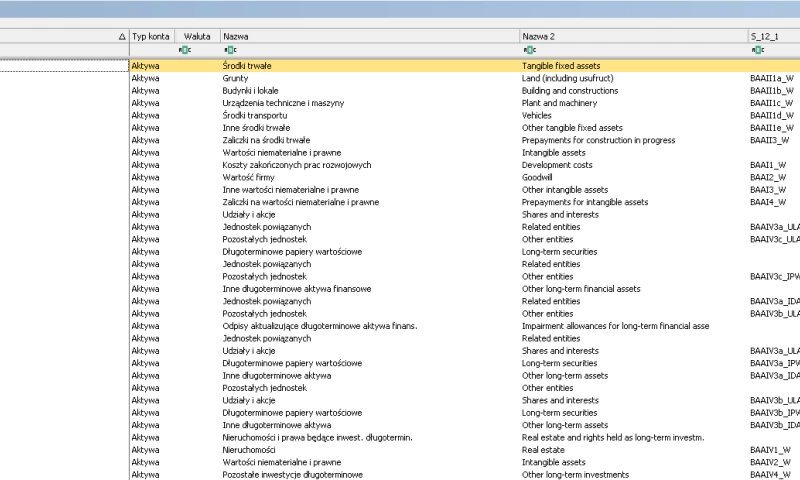Image resolution: width=800 pixels, height=480 pixels.
Task: Click 'Wartość firmy' cell
Action: [248, 178]
